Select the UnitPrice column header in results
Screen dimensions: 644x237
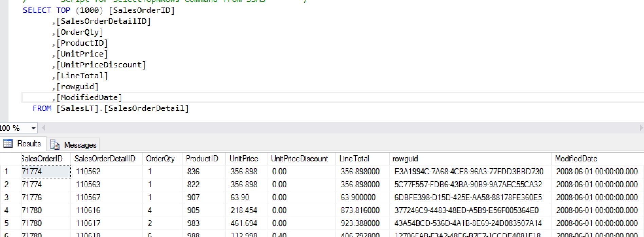coord(246,159)
